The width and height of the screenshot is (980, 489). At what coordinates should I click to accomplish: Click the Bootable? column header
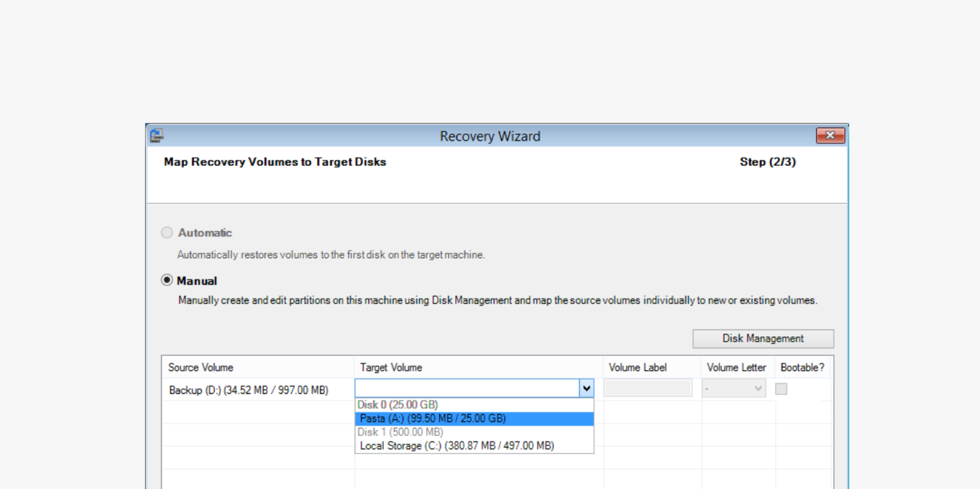(802, 367)
